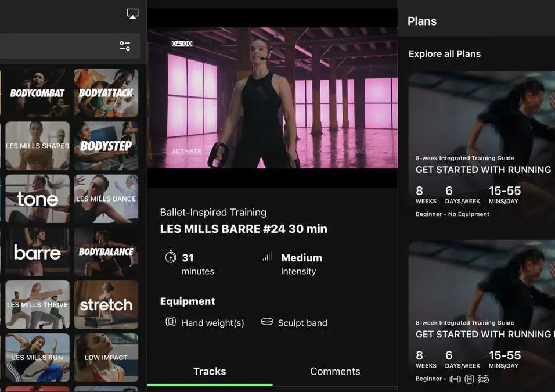Click the LES MILLS BARRE #24 title
555x392 pixels.
(243, 229)
